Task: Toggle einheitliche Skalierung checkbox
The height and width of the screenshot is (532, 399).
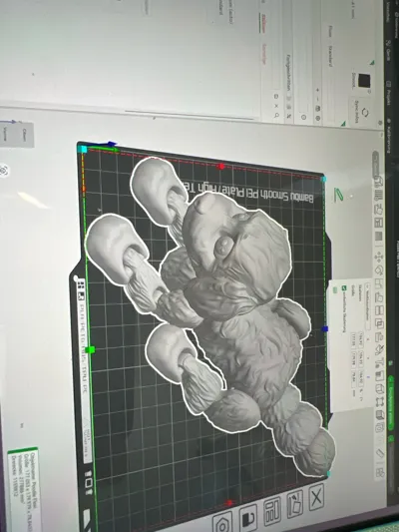Action: point(344,288)
